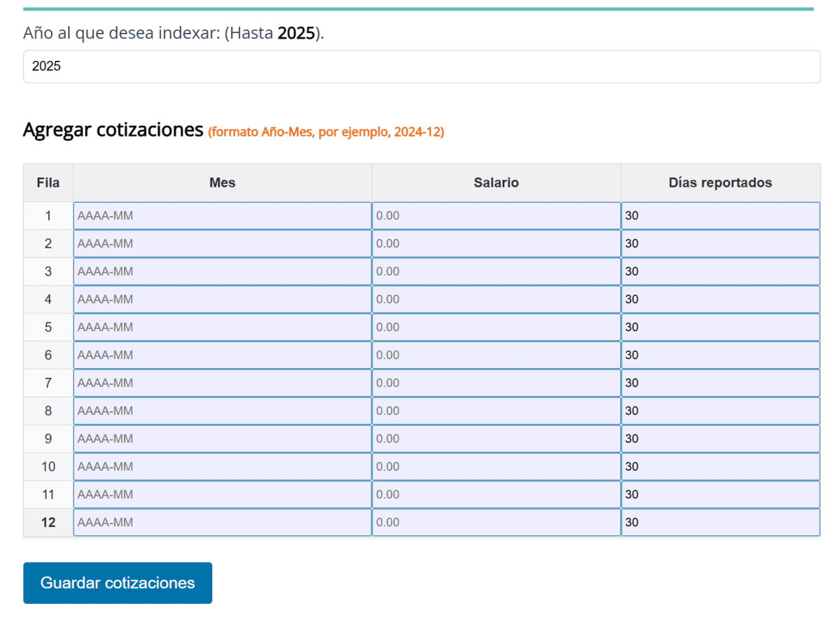Click the Días reportados column header

(720, 183)
